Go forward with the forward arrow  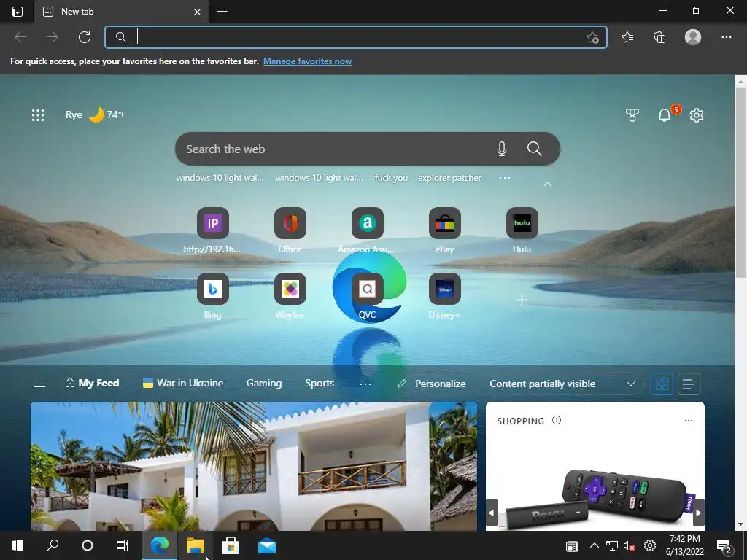tap(53, 37)
